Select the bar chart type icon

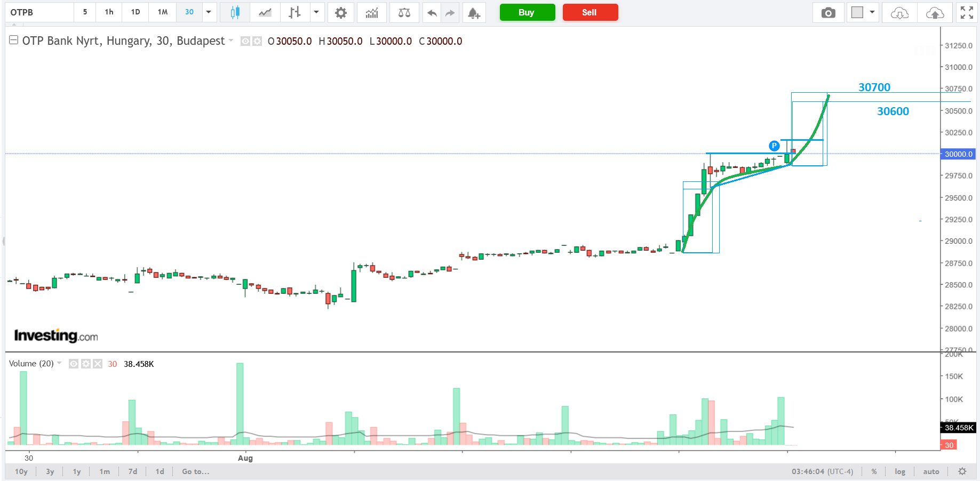tap(294, 12)
